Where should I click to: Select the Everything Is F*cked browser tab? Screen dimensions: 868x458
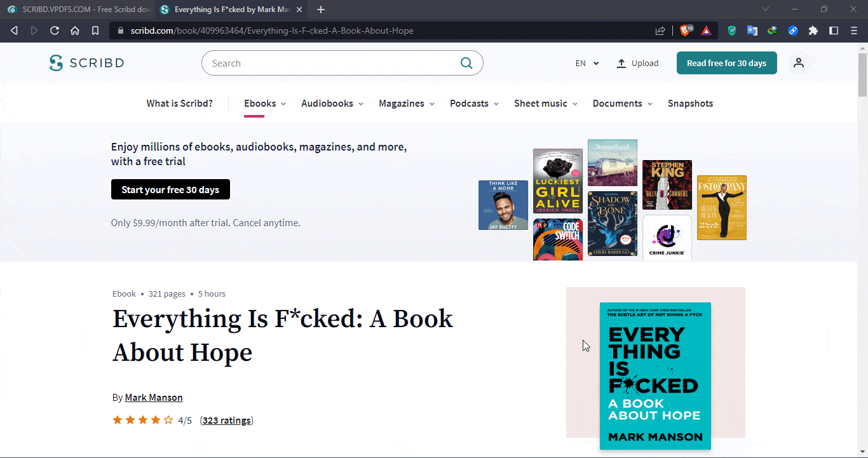[x=232, y=10]
